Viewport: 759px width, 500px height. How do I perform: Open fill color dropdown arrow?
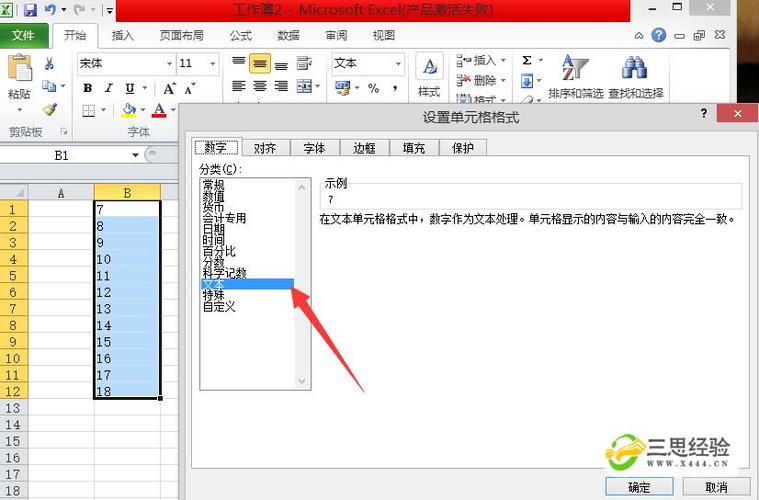click(143, 110)
